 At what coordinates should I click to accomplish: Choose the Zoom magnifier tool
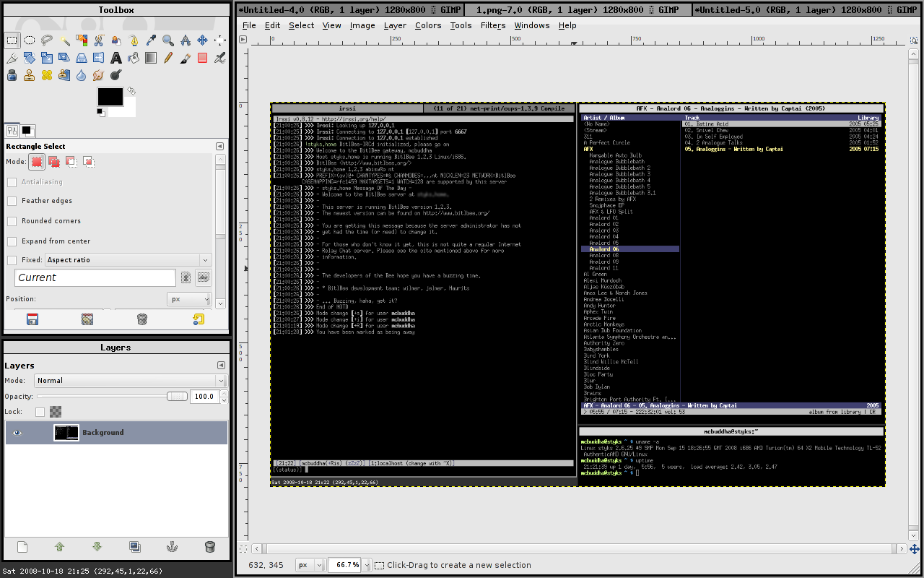(x=168, y=40)
